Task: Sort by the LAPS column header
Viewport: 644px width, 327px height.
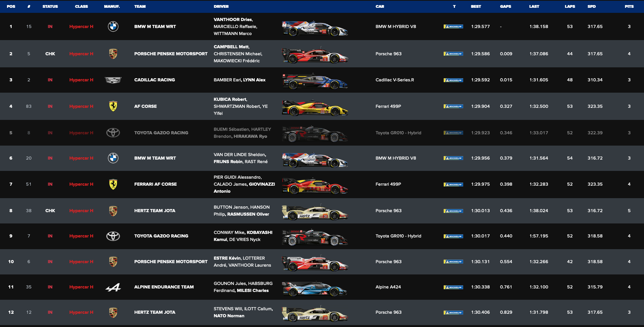Action: [570, 7]
